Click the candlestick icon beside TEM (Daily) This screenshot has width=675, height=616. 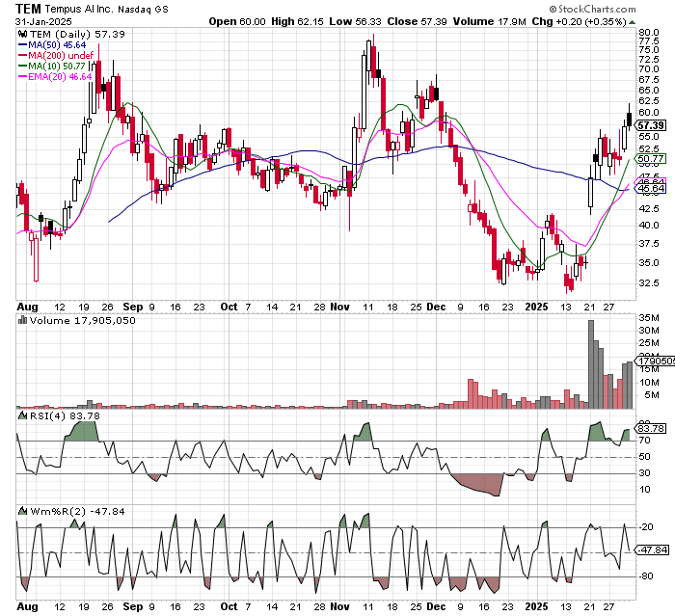click(x=22, y=34)
